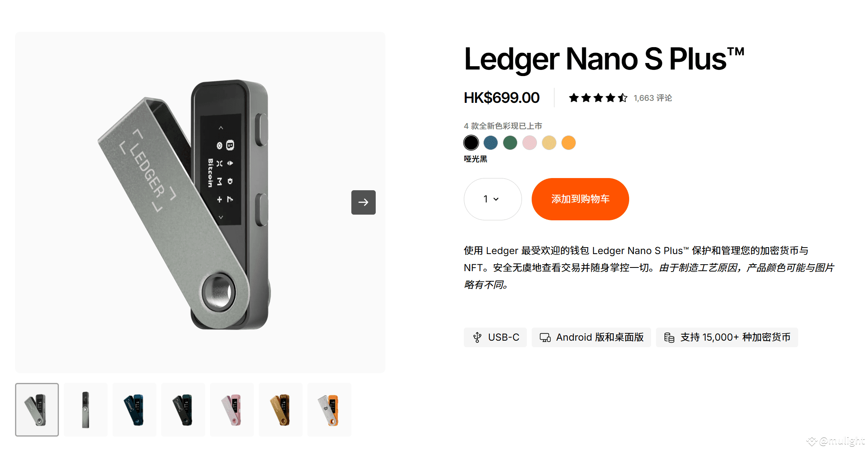Choose the blue color option
868x450 pixels.
pyautogui.click(x=491, y=143)
